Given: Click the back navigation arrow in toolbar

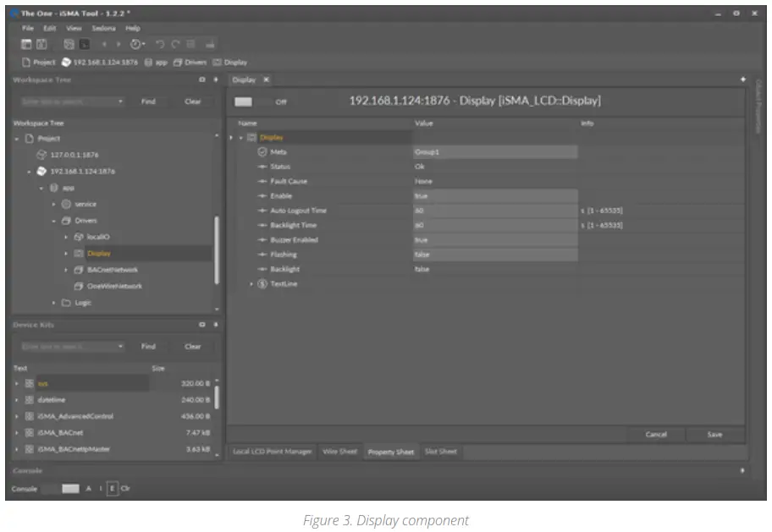Looking at the screenshot, I should pos(104,44).
